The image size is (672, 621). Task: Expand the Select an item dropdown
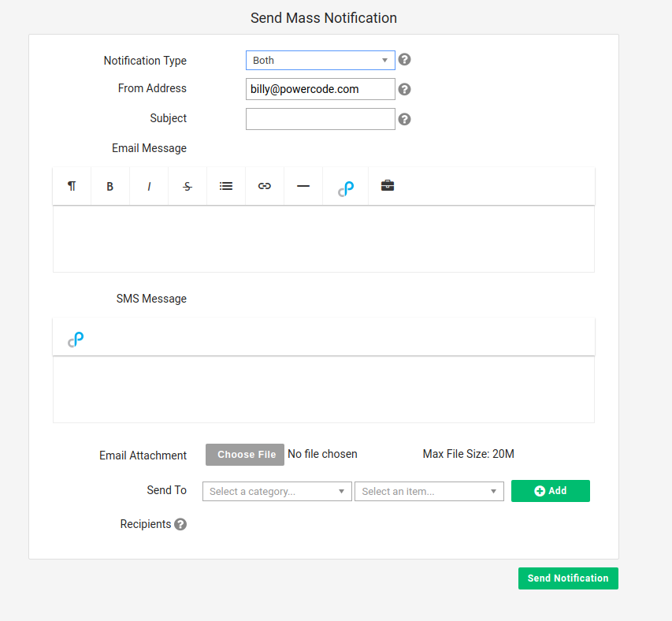[429, 491]
